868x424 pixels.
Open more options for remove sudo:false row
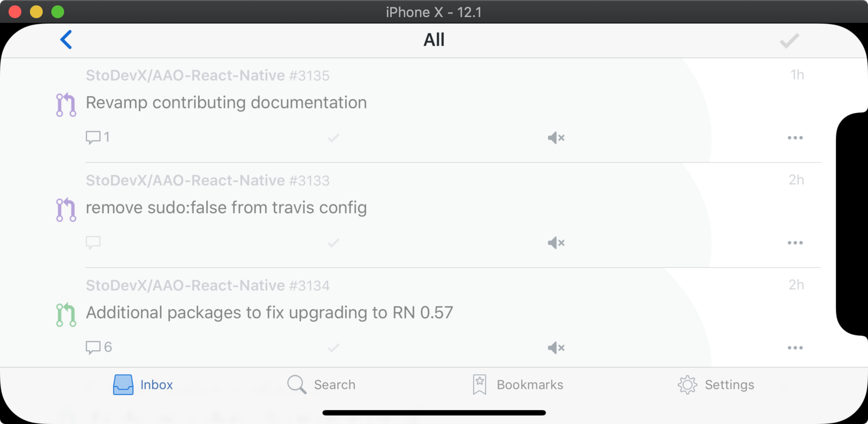(x=795, y=243)
